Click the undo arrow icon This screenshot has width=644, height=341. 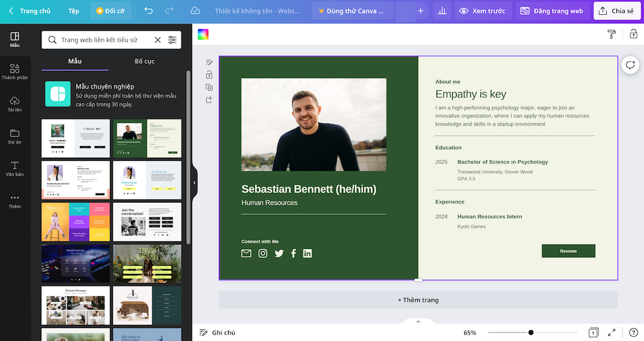[x=149, y=11]
